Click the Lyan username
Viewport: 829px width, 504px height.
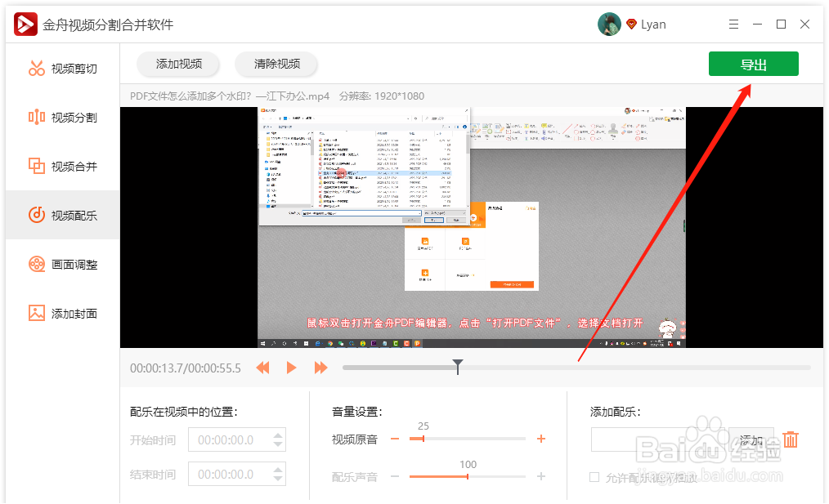(653, 25)
